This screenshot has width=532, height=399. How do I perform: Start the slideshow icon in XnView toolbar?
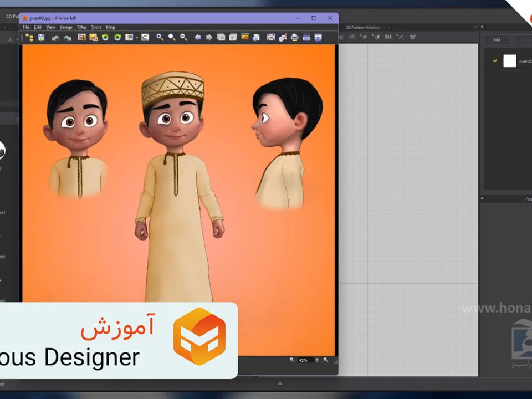244,37
